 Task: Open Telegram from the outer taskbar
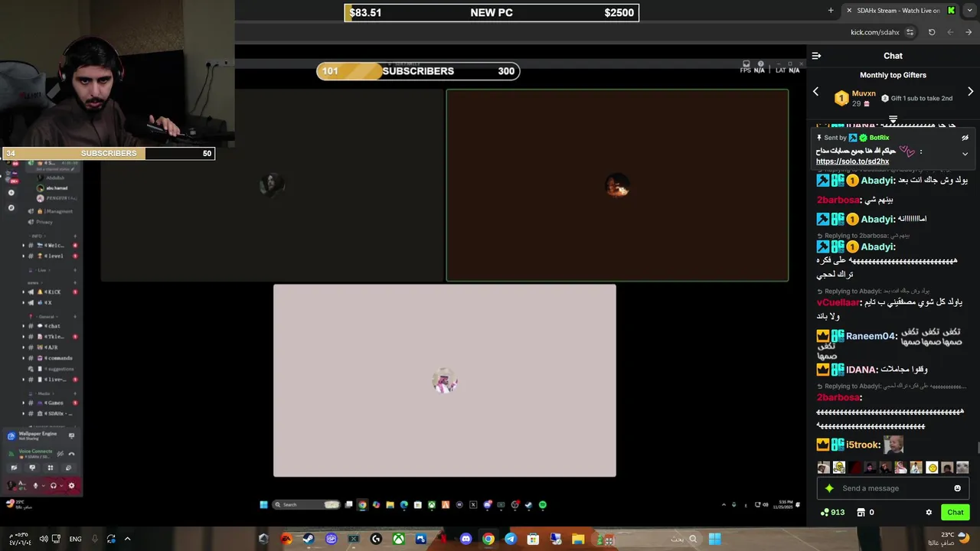tap(511, 539)
